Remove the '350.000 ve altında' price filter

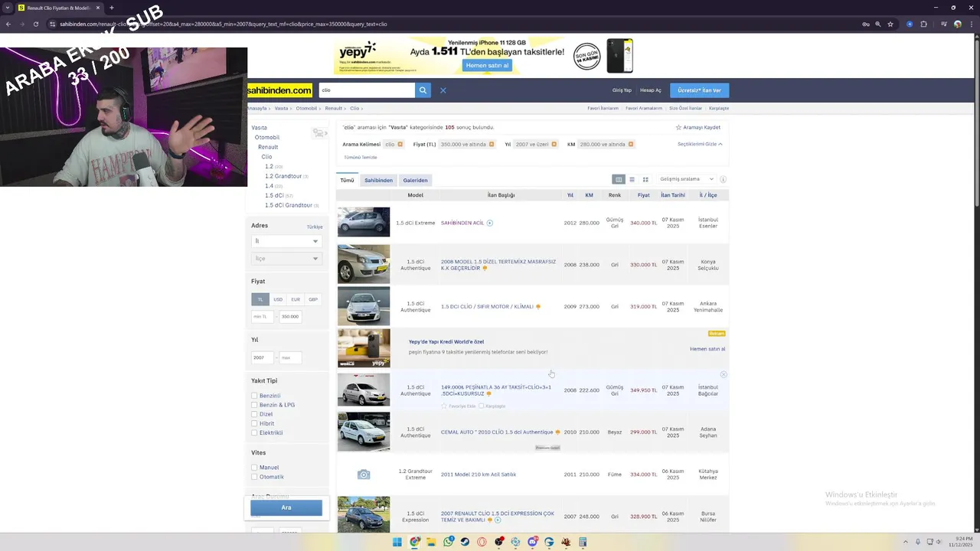coord(491,145)
